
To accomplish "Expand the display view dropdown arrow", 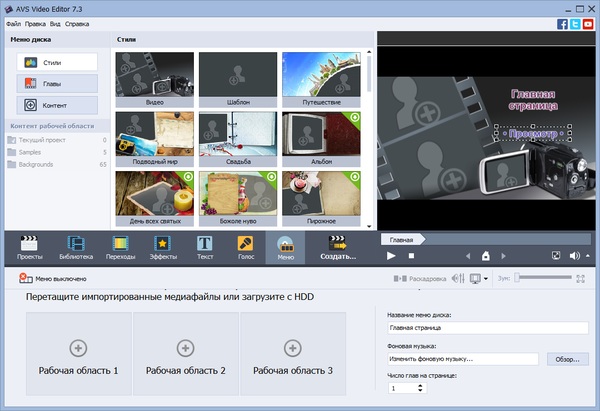I will 486,279.
